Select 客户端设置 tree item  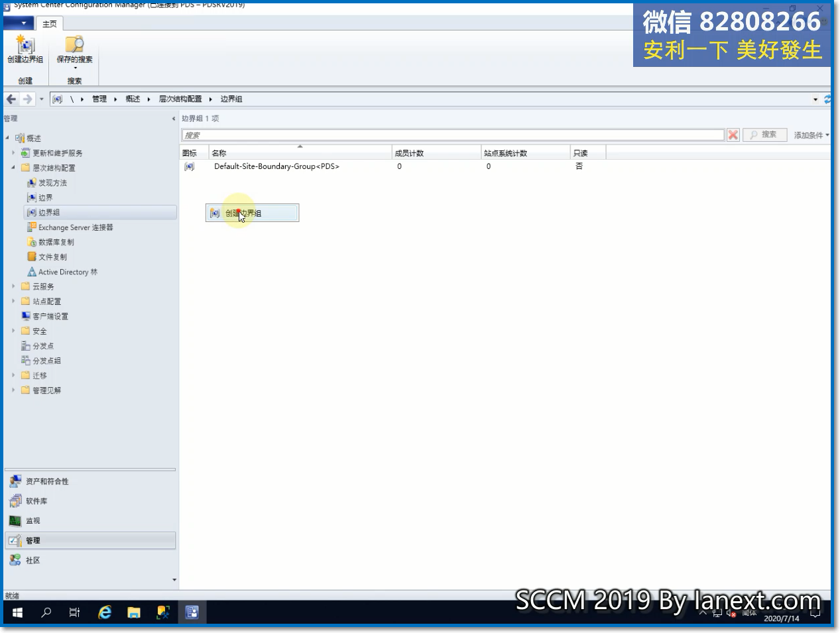(50, 316)
